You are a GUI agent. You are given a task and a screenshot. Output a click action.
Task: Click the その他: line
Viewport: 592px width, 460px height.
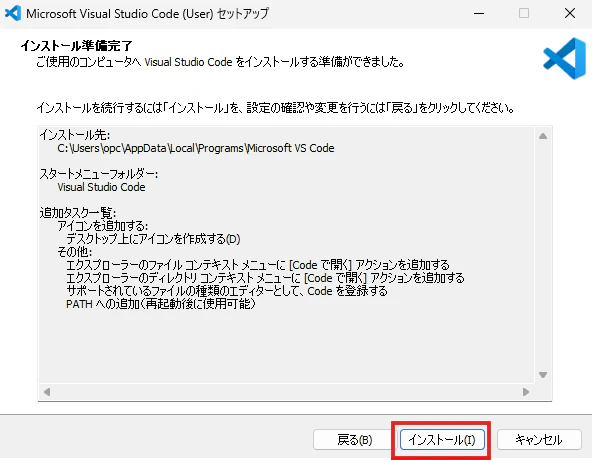coord(74,252)
